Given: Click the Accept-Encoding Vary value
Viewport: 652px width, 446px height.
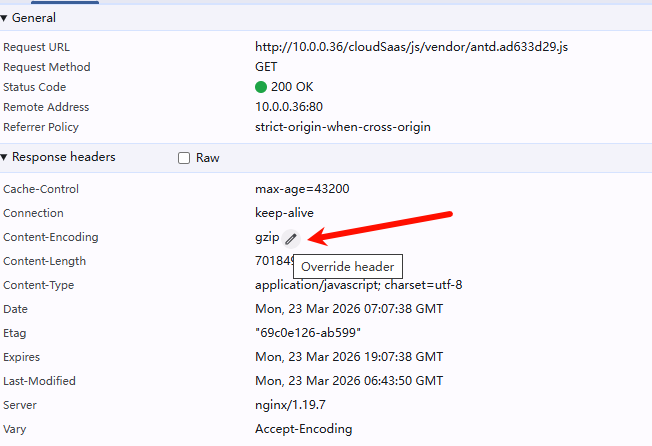Looking at the screenshot, I should pyautogui.click(x=304, y=429).
